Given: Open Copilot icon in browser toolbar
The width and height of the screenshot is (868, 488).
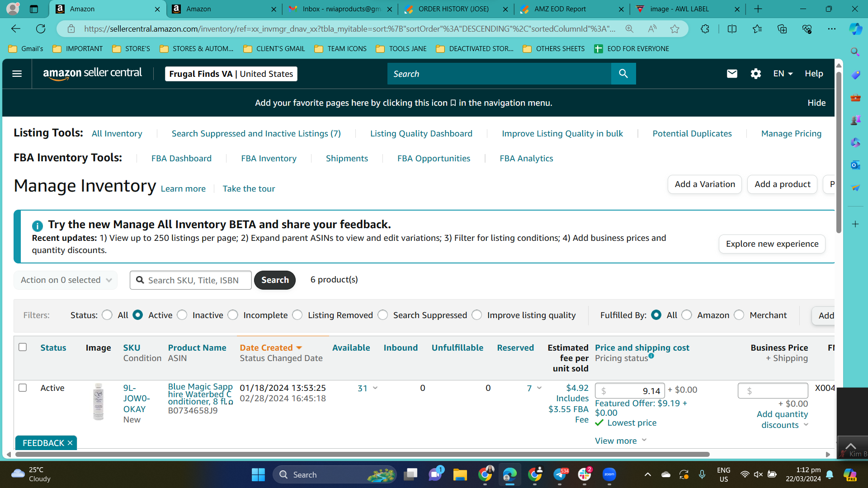Looking at the screenshot, I should [855, 29].
